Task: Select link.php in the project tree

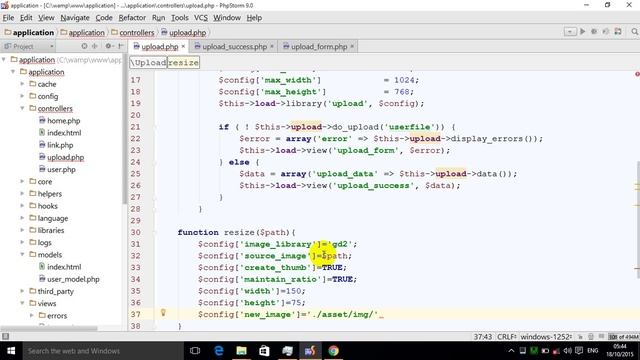Action: click(x=56, y=145)
